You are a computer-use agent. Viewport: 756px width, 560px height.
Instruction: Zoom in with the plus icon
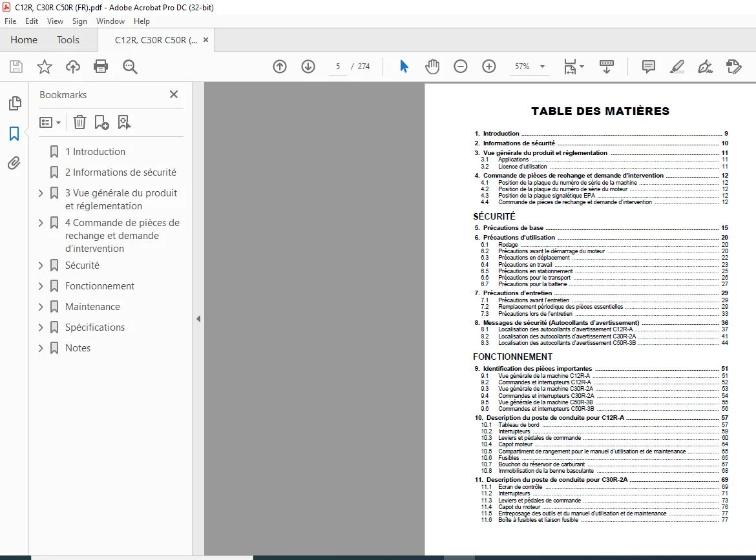click(489, 67)
